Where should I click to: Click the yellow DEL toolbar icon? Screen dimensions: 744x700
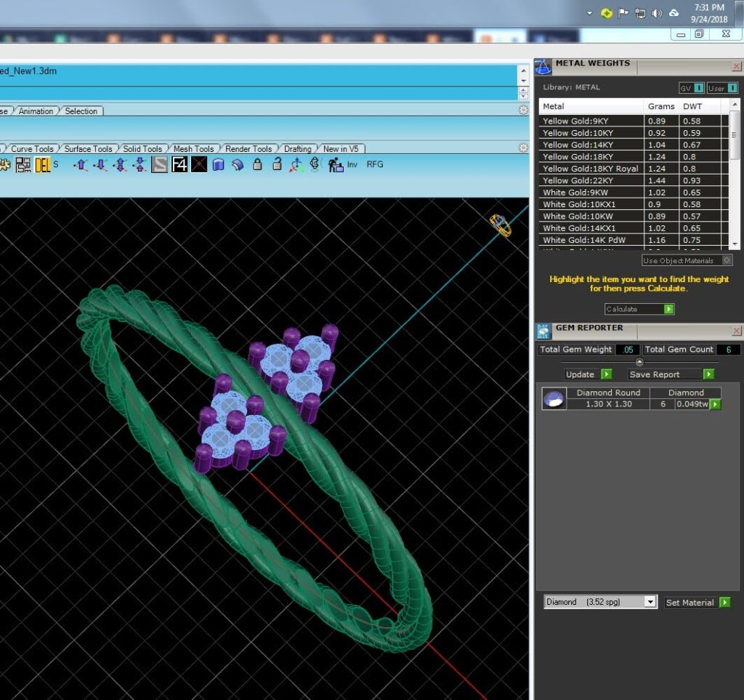(42, 165)
